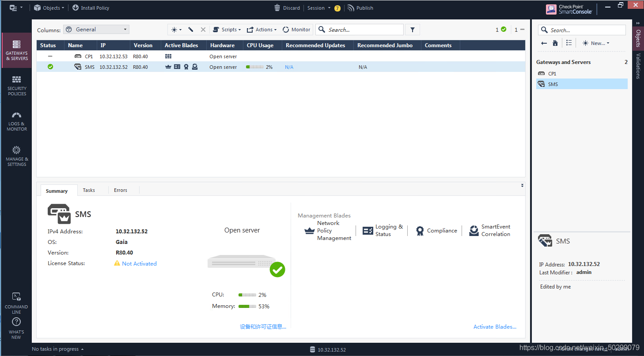The width and height of the screenshot is (644, 356).
Task: Toggle the list view icon in Objects panel
Action: (x=569, y=43)
